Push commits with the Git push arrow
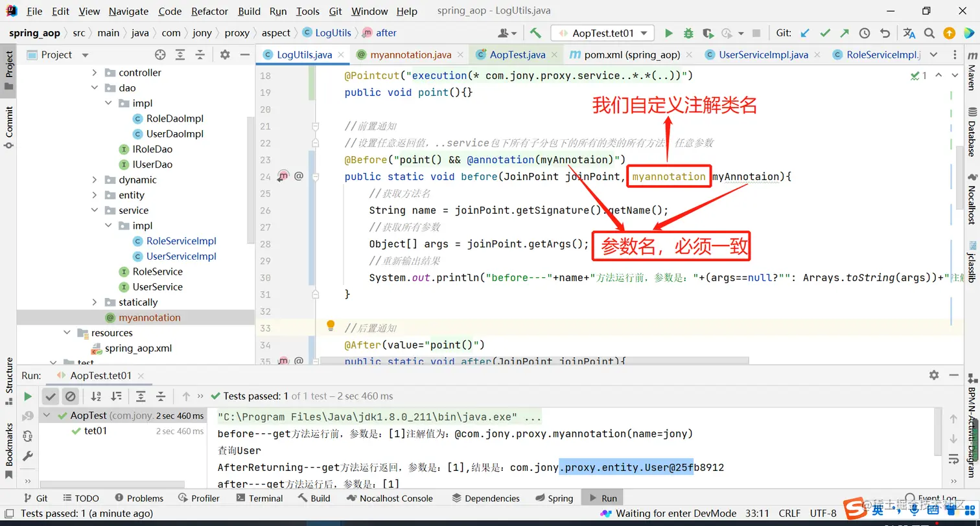The image size is (980, 526). (x=845, y=33)
